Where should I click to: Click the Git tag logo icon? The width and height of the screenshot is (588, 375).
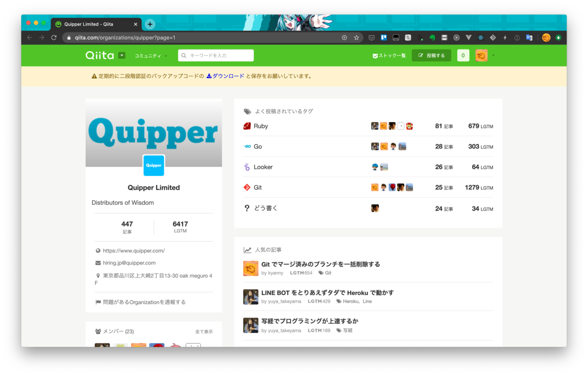coord(247,187)
